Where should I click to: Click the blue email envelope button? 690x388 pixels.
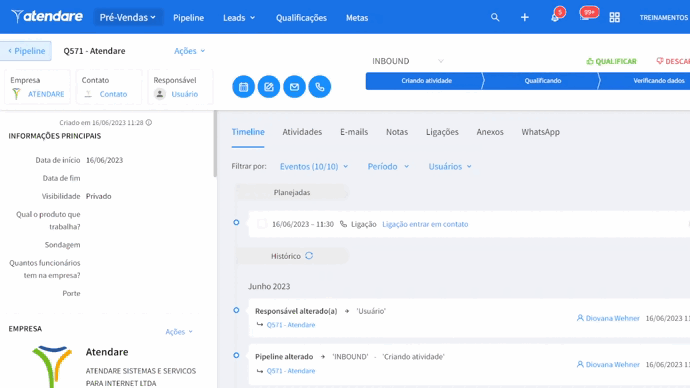pos(294,87)
